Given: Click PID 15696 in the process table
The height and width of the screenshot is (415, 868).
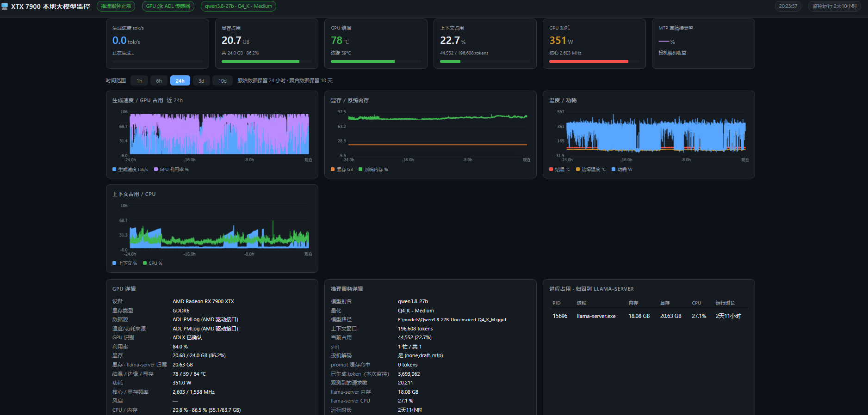Looking at the screenshot, I should [560, 316].
